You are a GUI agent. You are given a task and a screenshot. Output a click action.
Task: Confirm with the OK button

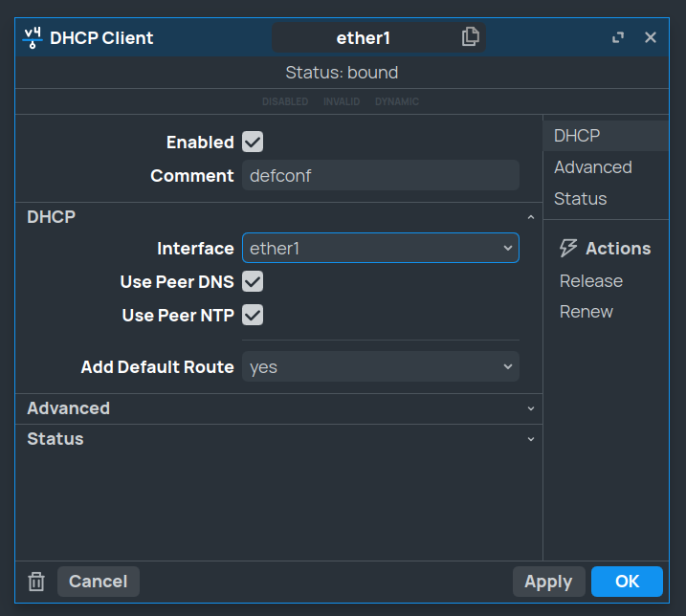[627, 582]
